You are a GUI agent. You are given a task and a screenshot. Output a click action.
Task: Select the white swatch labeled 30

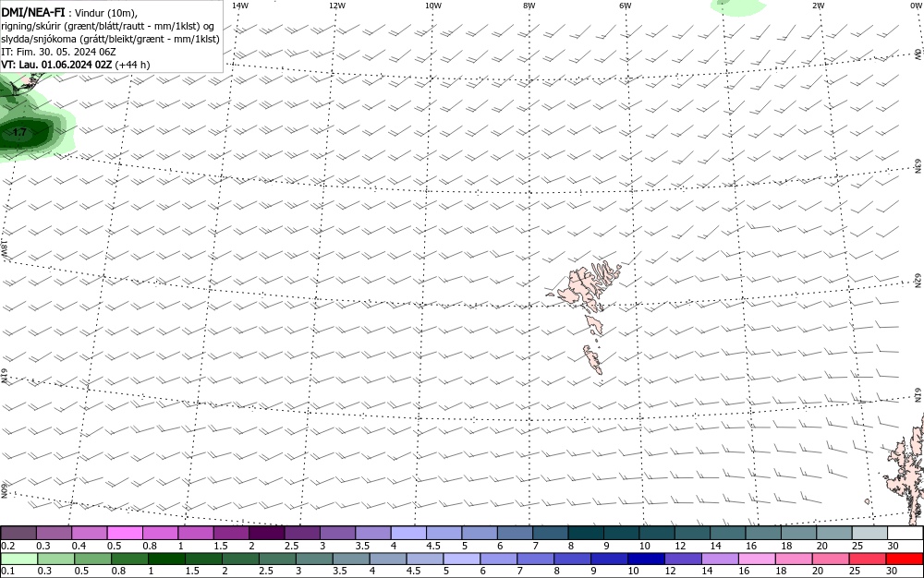[x=906, y=534]
